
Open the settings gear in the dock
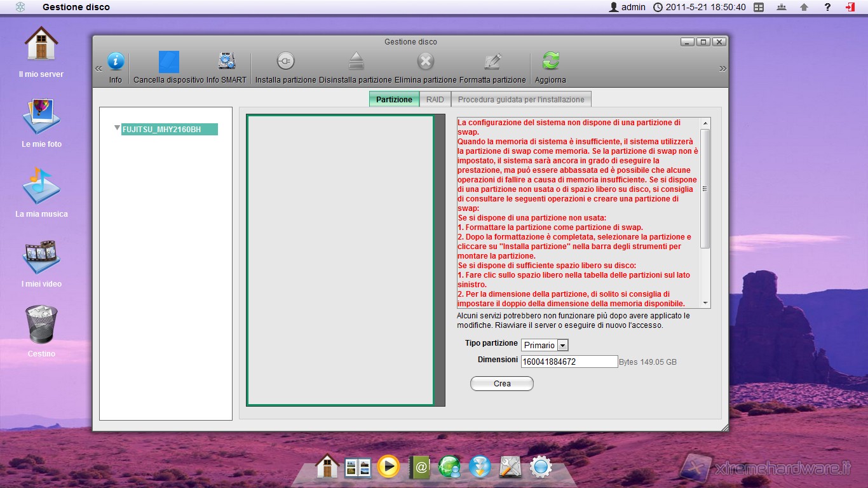541,467
